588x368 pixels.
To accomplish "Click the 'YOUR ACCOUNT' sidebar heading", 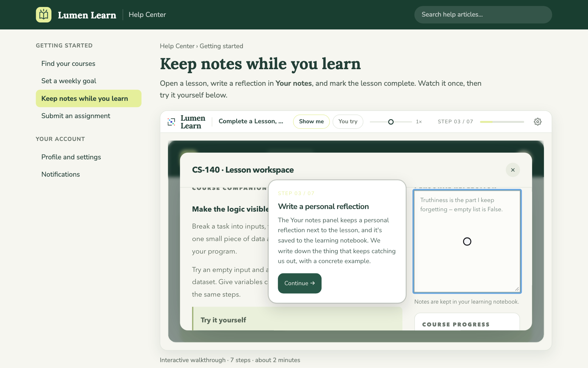I will pyautogui.click(x=60, y=139).
